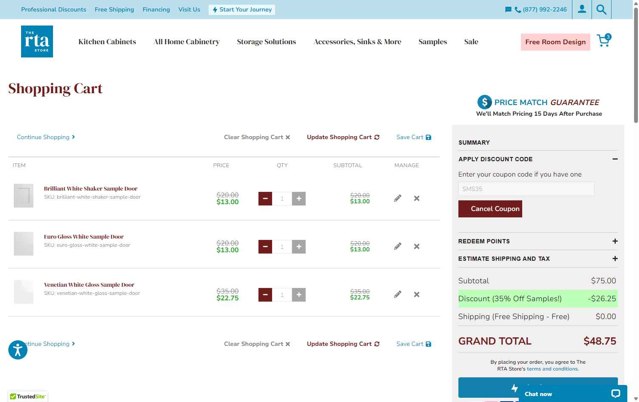This screenshot has height=402, width=639.
Task: Expand the Redeem Points section
Action: pos(615,241)
